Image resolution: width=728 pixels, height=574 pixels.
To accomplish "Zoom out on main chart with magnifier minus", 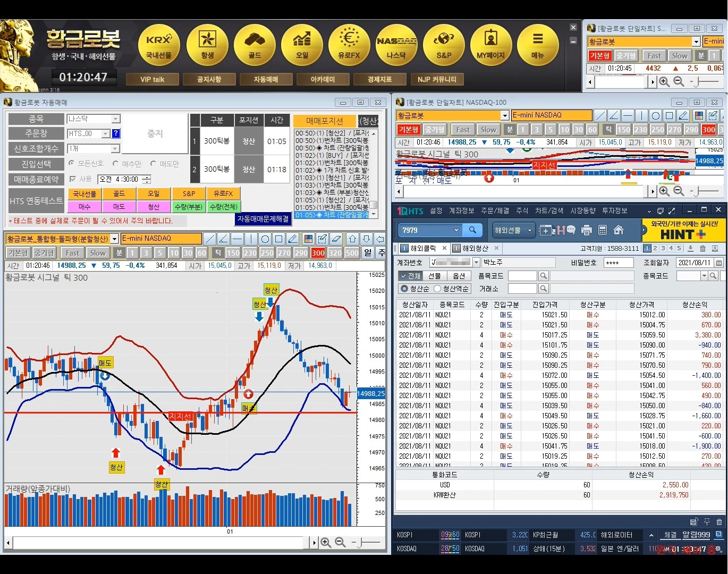I will pos(340,542).
